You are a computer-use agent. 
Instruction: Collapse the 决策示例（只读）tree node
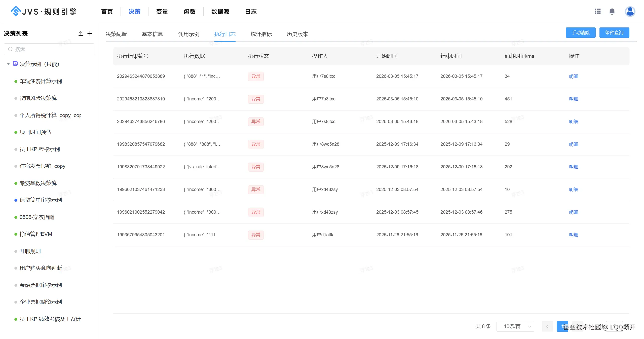[8, 64]
